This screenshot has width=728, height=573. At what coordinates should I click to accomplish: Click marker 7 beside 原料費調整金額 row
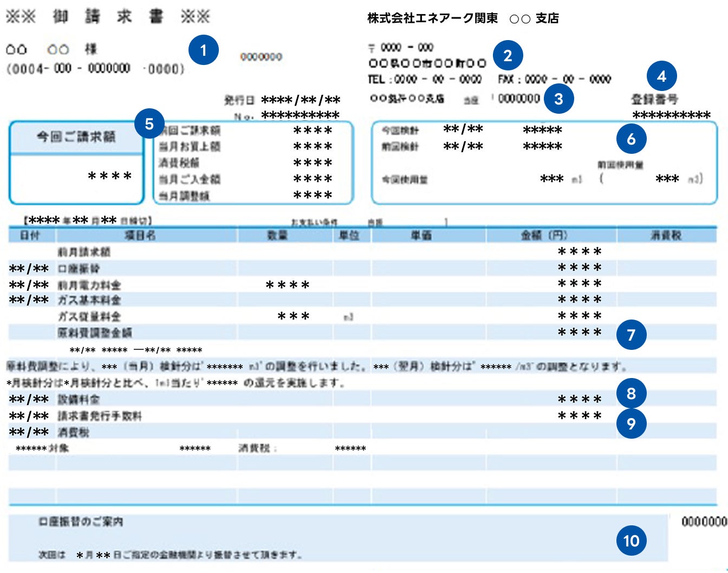point(631,335)
